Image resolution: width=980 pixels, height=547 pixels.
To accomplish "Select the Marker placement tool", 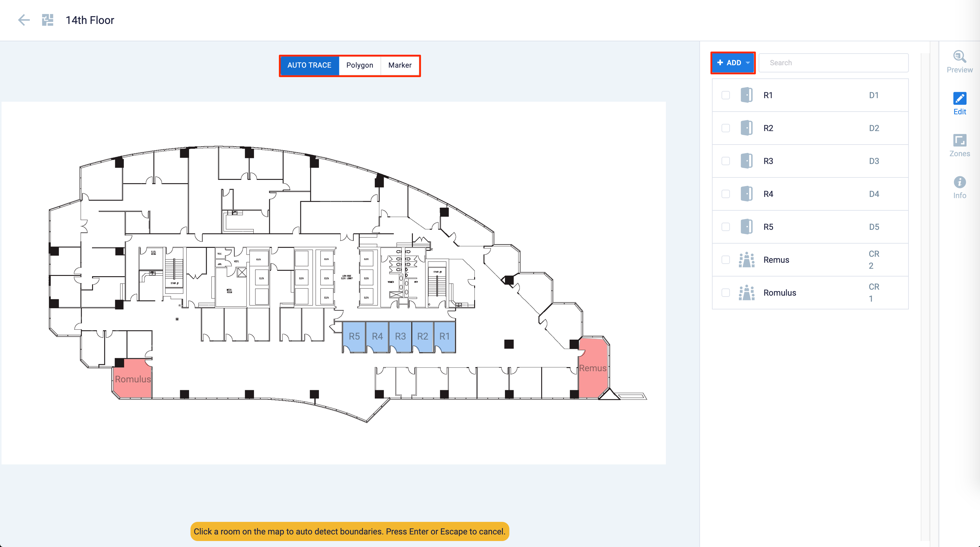I will click(x=399, y=65).
